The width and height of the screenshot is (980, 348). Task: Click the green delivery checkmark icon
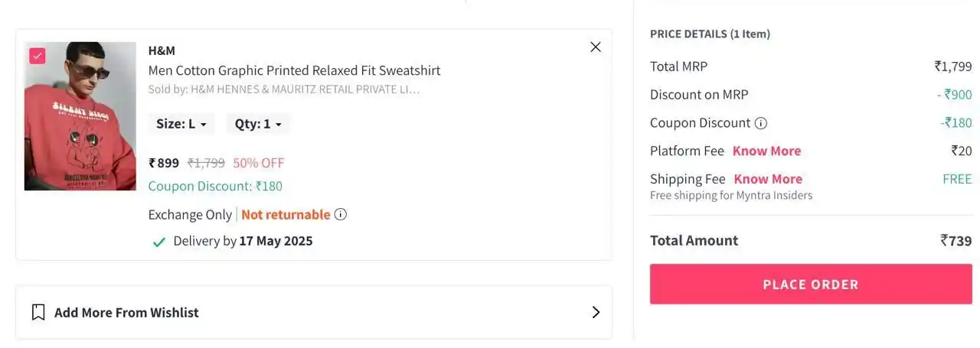159,242
